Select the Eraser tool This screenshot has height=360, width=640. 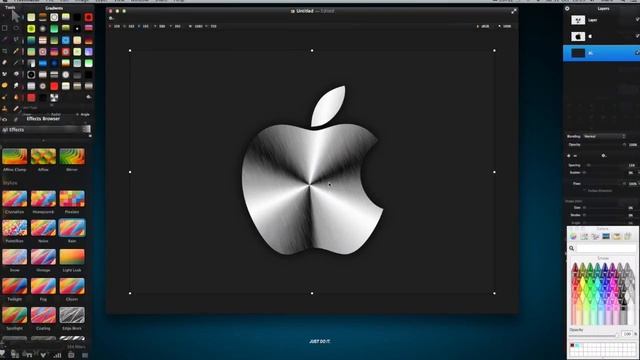pyautogui.click(x=4, y=62)
